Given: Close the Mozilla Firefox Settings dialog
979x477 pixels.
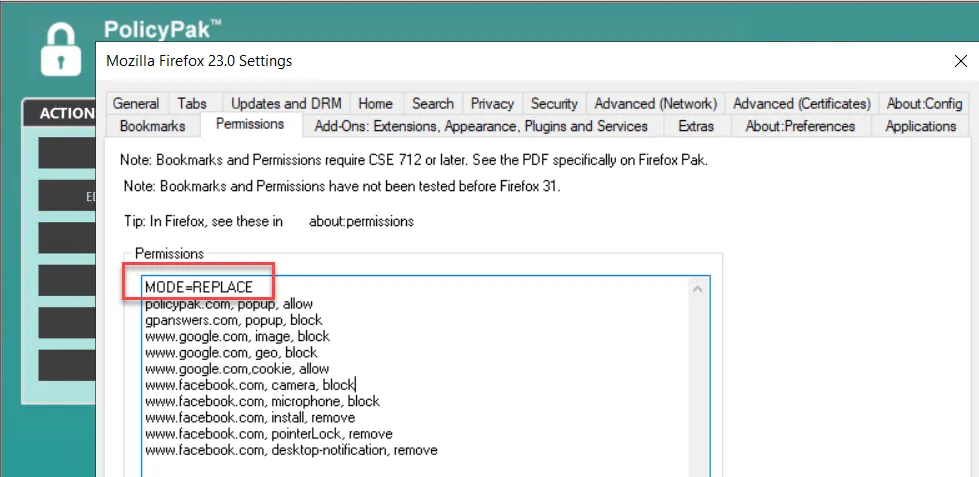Looking at the screenshot, I should (x=960, y=61).
